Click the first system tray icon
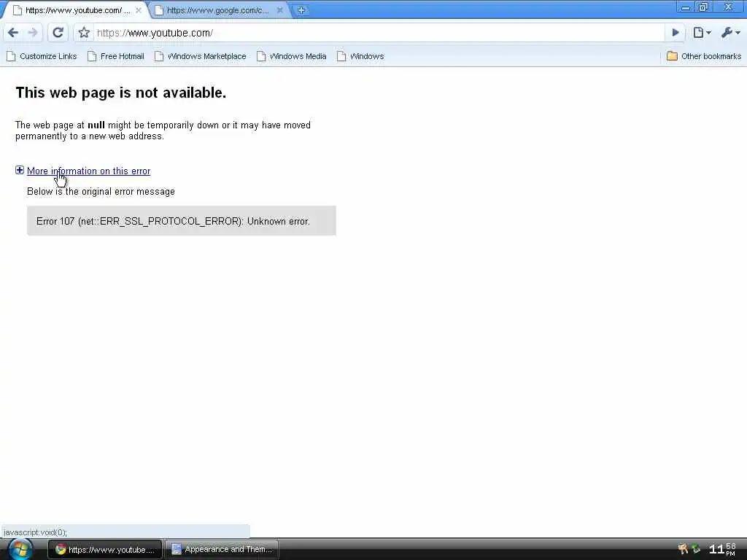747x560 pixels. coord(683,550)
